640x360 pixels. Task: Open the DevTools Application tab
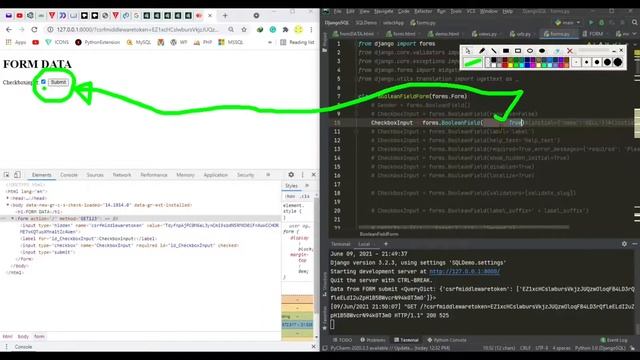pos(215,175)
